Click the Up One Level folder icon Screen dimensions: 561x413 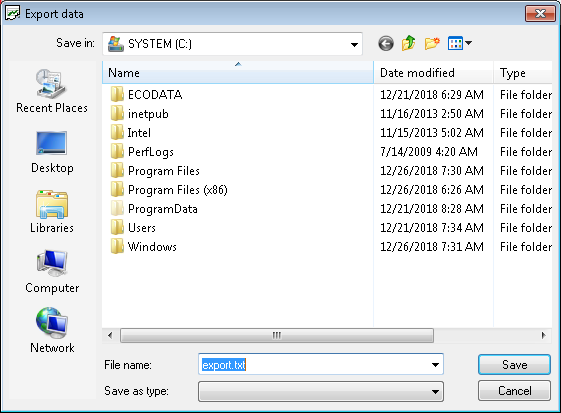pos(409,44)
